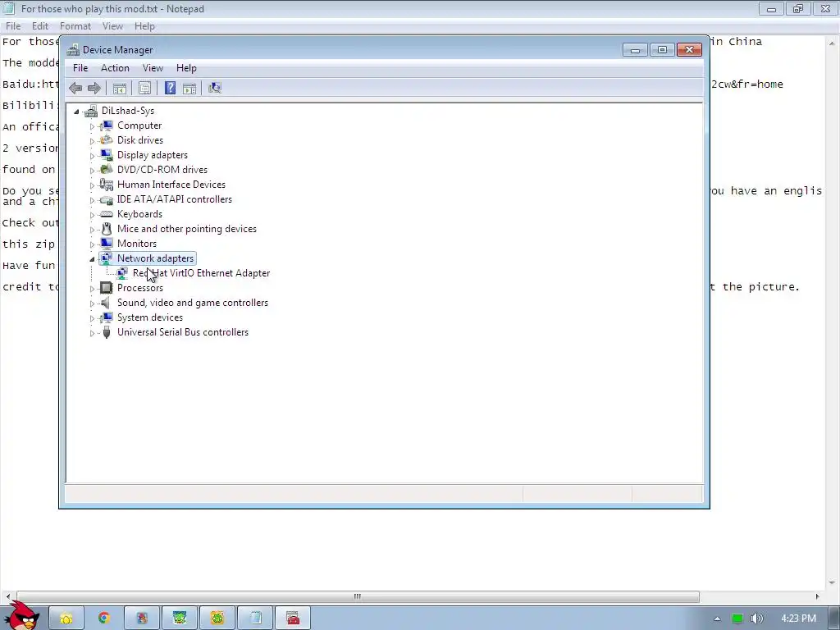840x630 pixels.
Task: Collapse the DiLshad-Sys root node
Action: click(x=76, y=112)
